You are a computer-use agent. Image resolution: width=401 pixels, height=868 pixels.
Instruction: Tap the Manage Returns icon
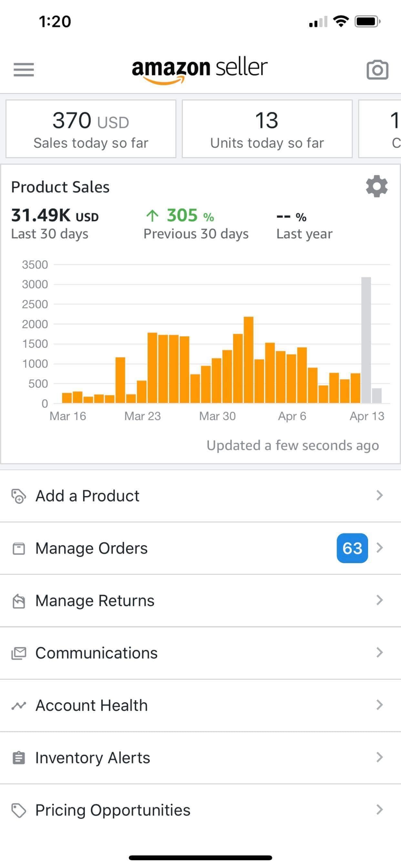pos(18,601)
